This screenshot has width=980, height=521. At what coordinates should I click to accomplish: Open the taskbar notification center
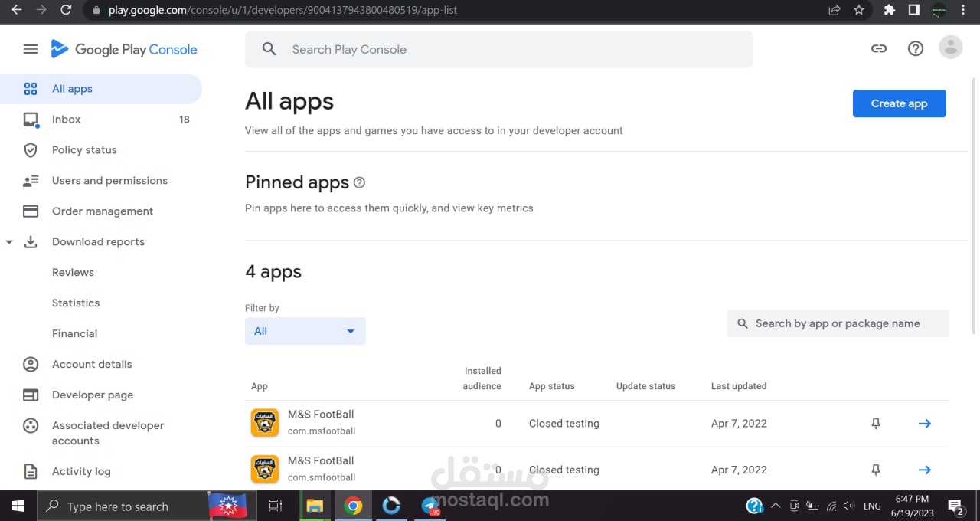pos(956,506)
